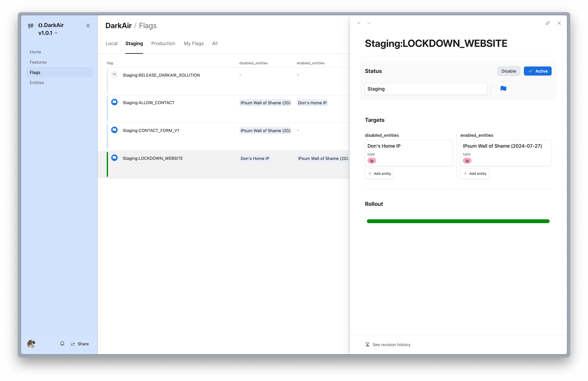Add entity under disabled_entities
Image resolution: width=588 pixels, height=381 pixels.
(379, 174)
